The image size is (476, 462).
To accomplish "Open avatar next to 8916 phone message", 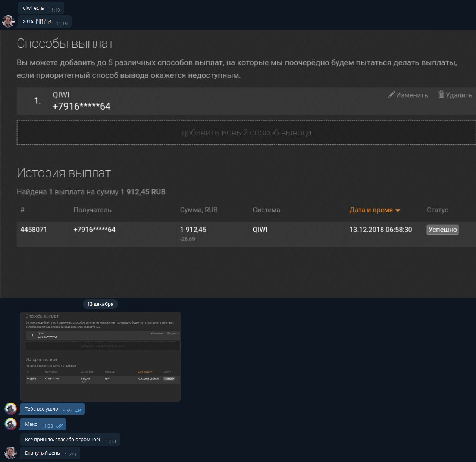I will (8, 21).
